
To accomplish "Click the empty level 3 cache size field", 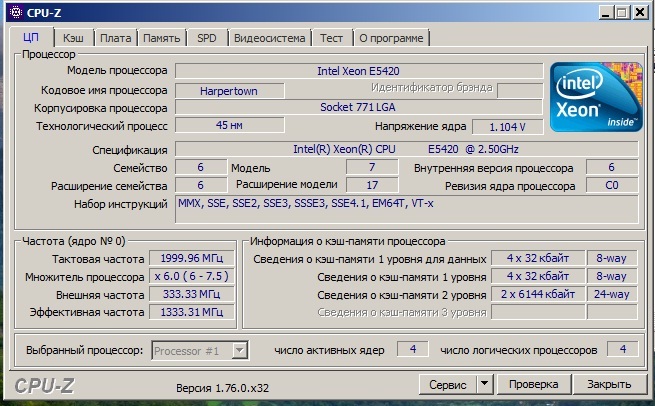I will (x=538, y=312).
